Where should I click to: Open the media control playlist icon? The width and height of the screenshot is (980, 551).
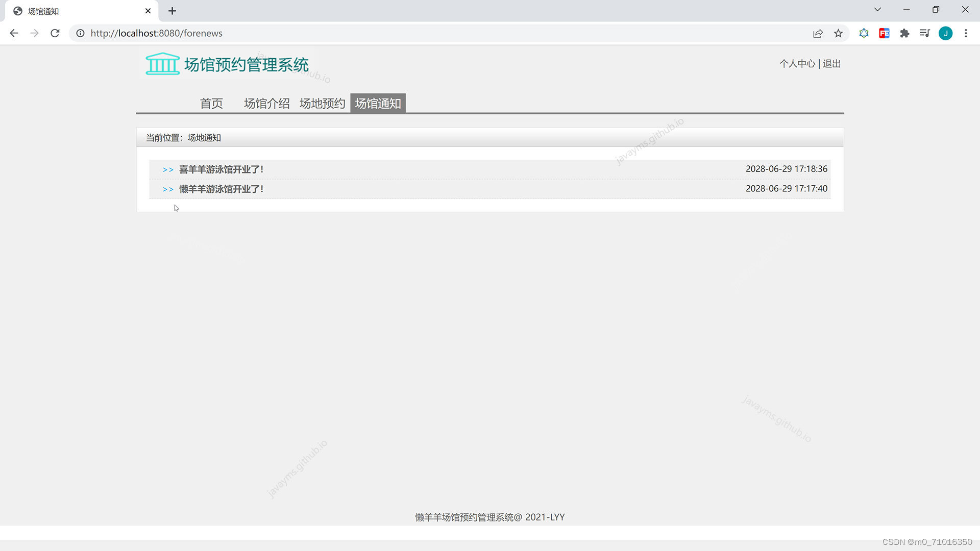tap(925, 33)
